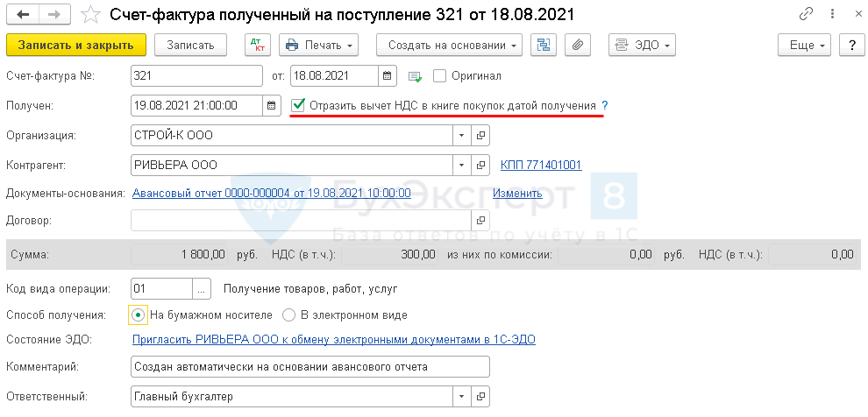868x417 pixels.
Task: Click into the Комментарий text field
Action: pyautogui.click(x=307, y=366)
